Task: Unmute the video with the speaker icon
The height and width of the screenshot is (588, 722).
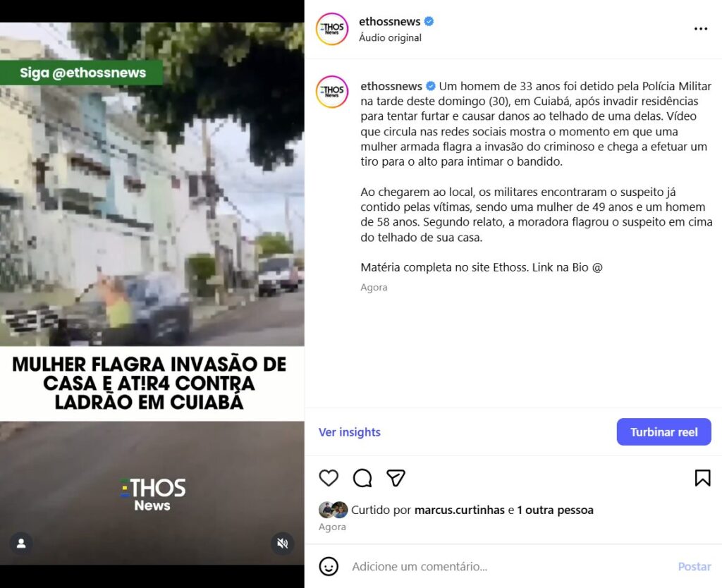Action: pos(282,544)
